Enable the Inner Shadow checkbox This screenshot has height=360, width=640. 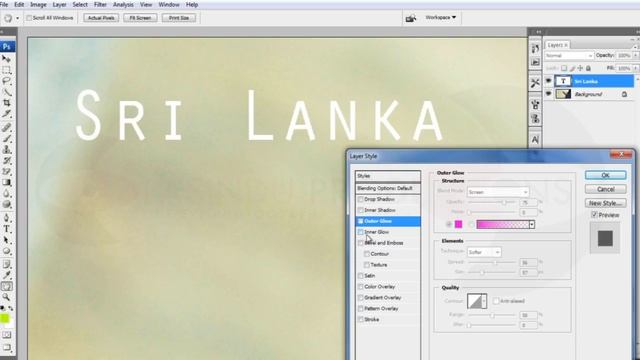click(x=360, y=210)
